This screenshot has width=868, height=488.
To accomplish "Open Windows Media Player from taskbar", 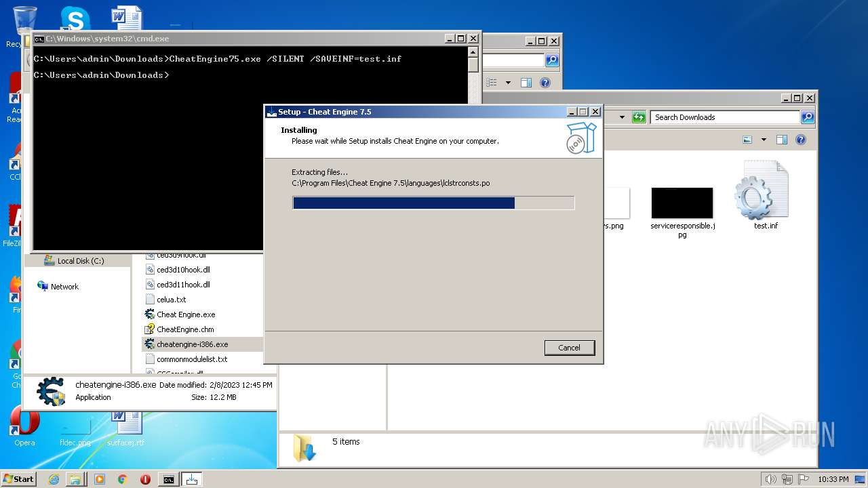I will [x=100, y=479].
